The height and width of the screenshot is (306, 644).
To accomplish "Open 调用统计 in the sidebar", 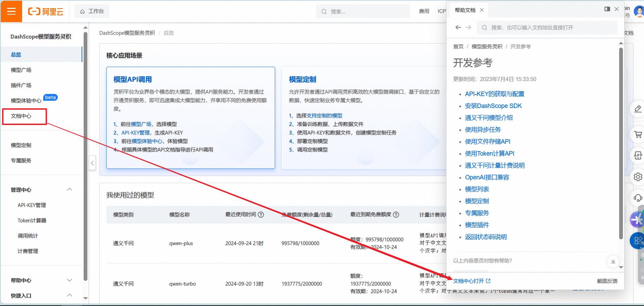I will (28, 236).
